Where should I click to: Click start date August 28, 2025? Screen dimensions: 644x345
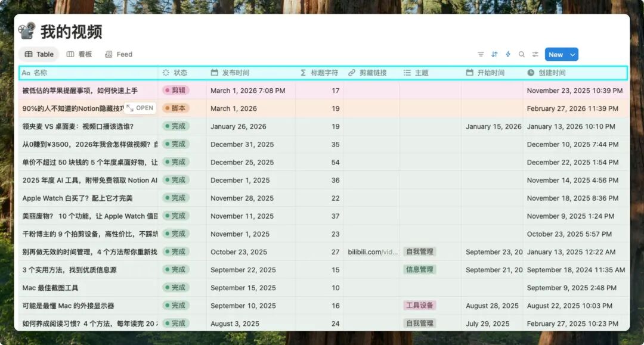point(492,306)
